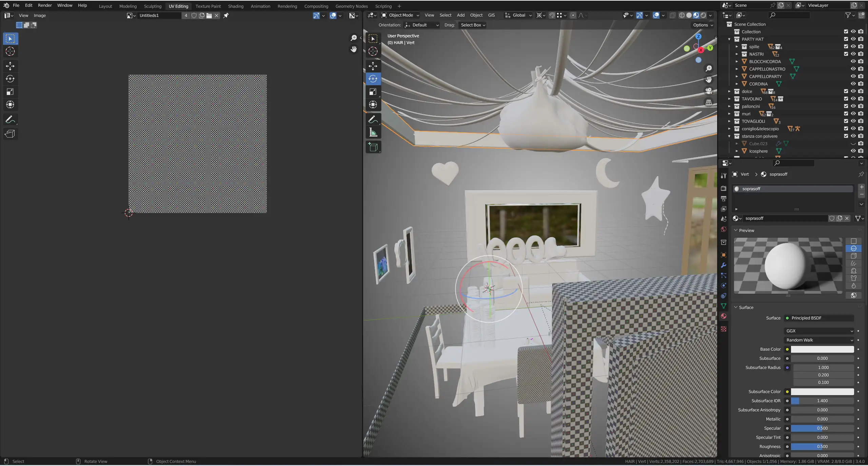
Task: Open the Render menu
Action: [45, 5]
